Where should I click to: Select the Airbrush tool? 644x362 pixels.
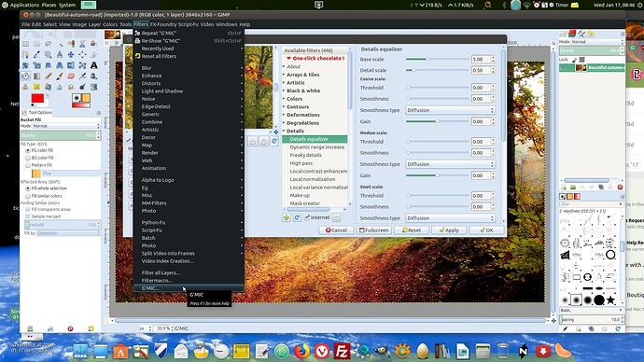coord(82,76)
